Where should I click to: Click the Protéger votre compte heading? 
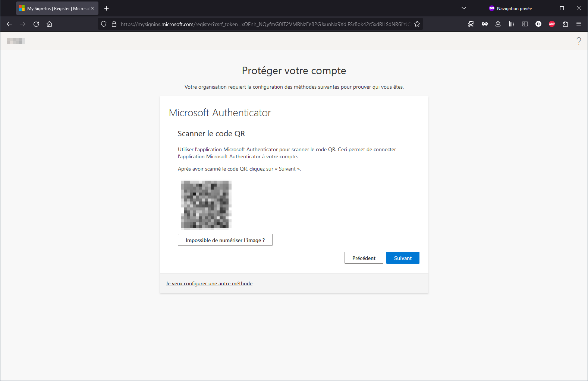pos(294,71)
